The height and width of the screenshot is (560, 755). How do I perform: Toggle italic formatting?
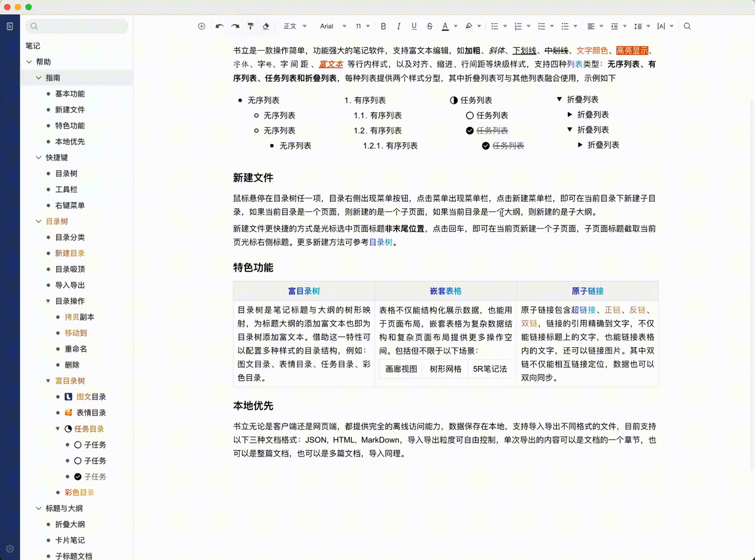coord(398,26)
